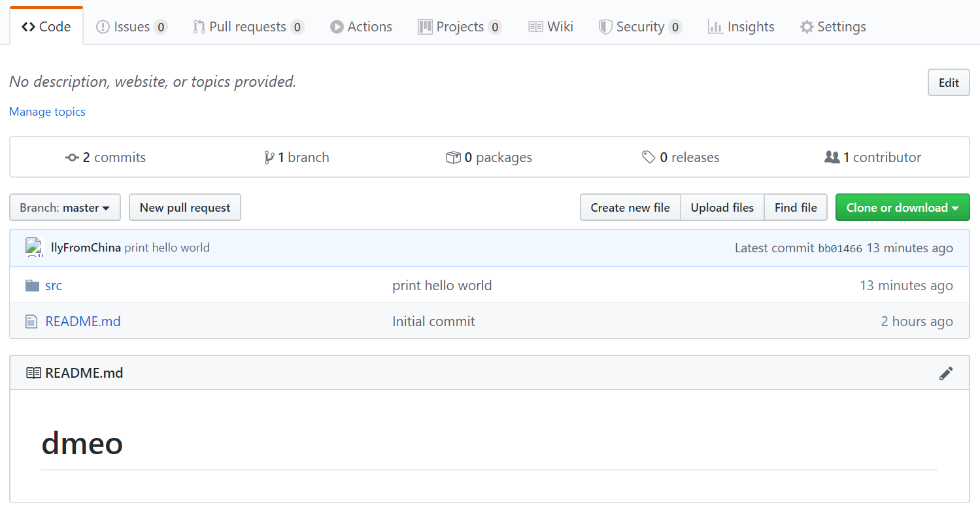Image resolution: width=980 pixels, height=513 pixels.
Task: Open the llyFromChina author link
Action: pyautogui.click(x=86, y=248)
